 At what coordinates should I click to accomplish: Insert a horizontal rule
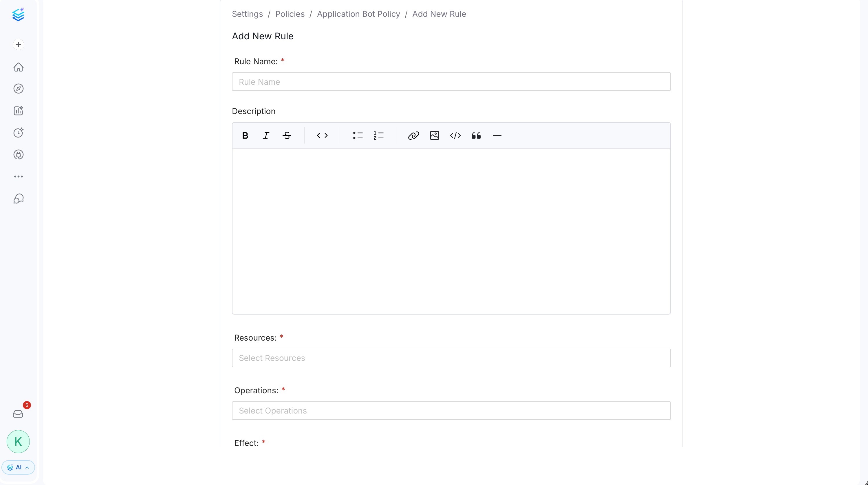pos(497,135)
